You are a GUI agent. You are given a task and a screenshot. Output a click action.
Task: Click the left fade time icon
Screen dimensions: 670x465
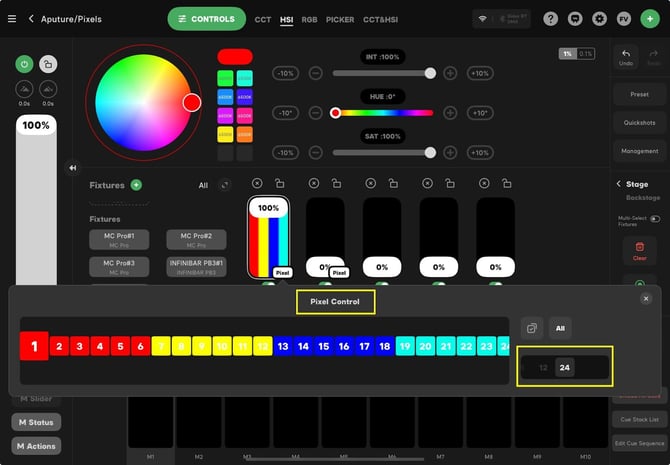pos(24,89)
